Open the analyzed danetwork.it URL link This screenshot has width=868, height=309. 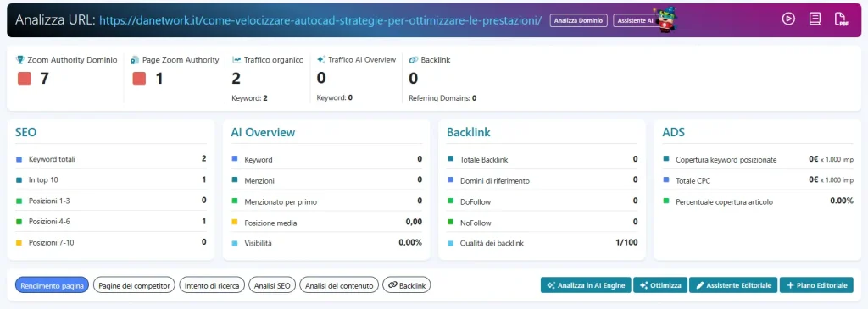(320, 20)
